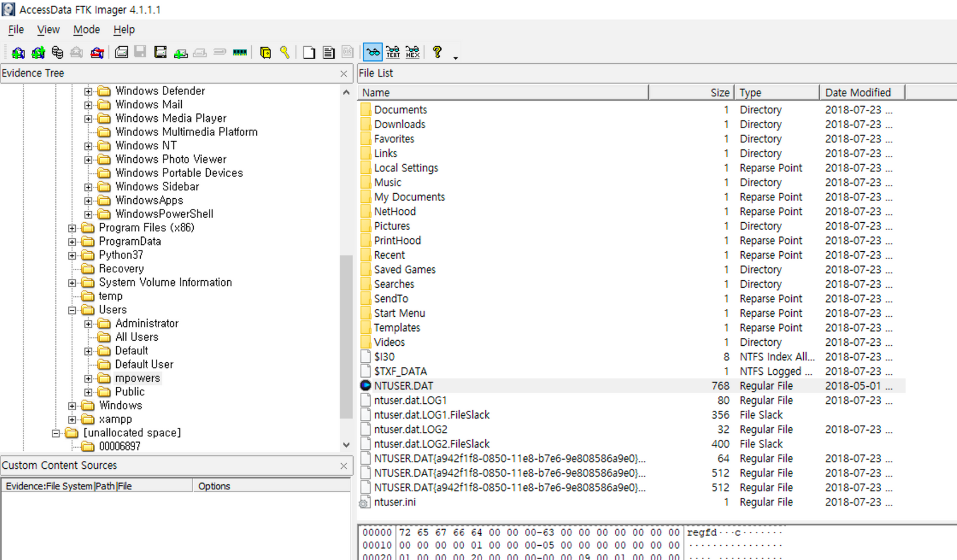Click the Evidence:File System|Path|File column header
The image size is (957, 560).
(97, 486)
